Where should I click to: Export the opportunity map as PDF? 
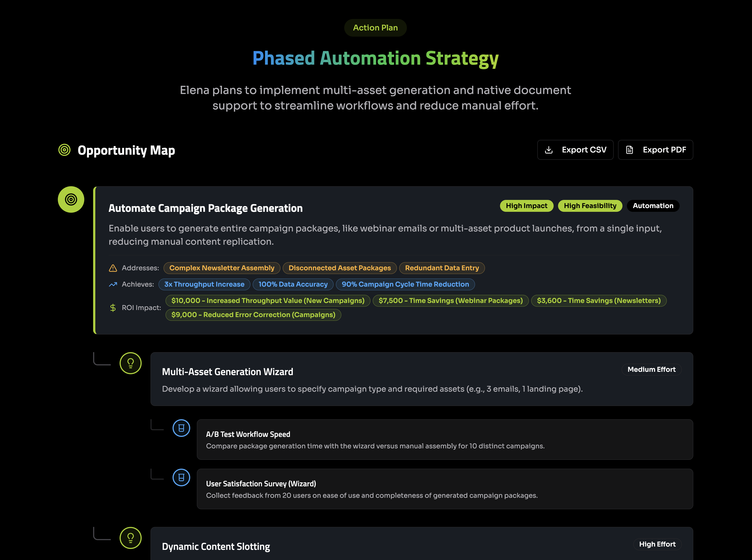point(655,150)
